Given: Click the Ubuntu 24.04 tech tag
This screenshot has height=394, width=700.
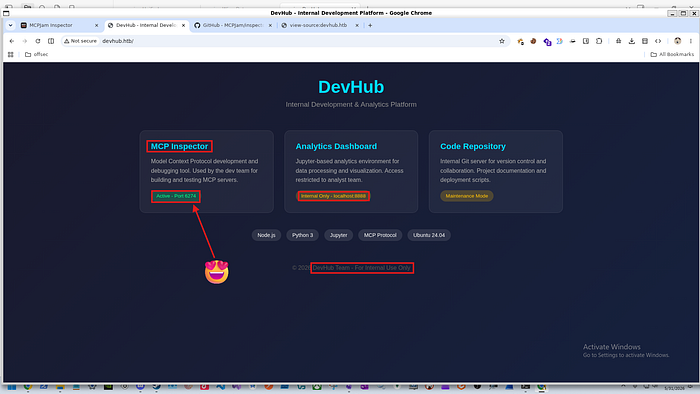Looking at the screenshot, I should 429,235.
